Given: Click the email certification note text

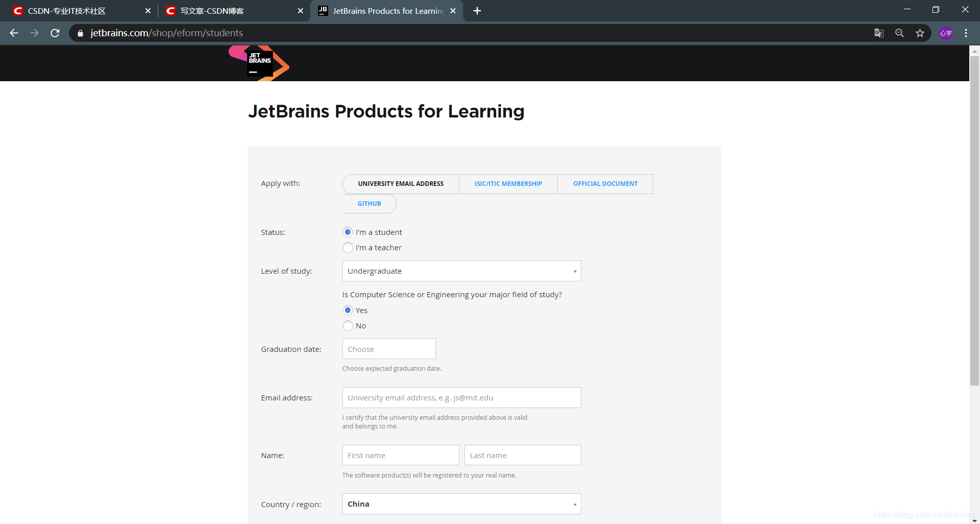Looking at the screenshot, I should (x=435, y=422).
